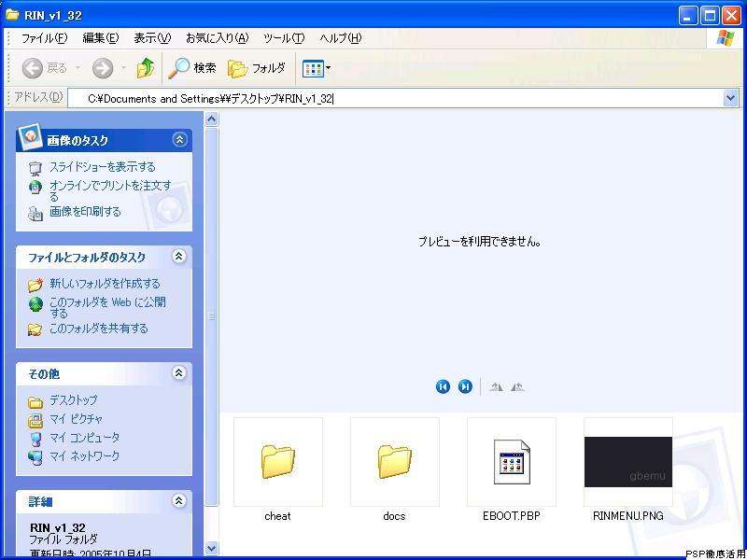Collapse the 画像のタスク panel
This screenshot has width=747, height=560.
point(179,139)
